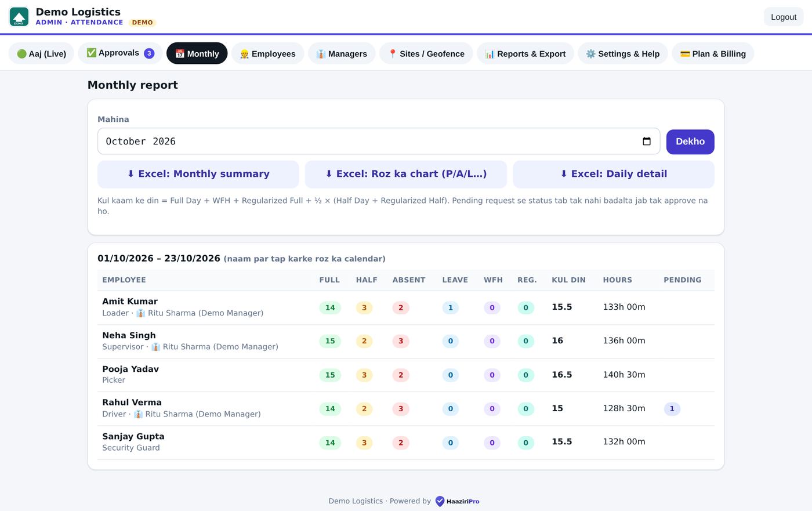Open Reports & Export tab
Viewport: 812px width, 511px height.
(x=525, y=53)
